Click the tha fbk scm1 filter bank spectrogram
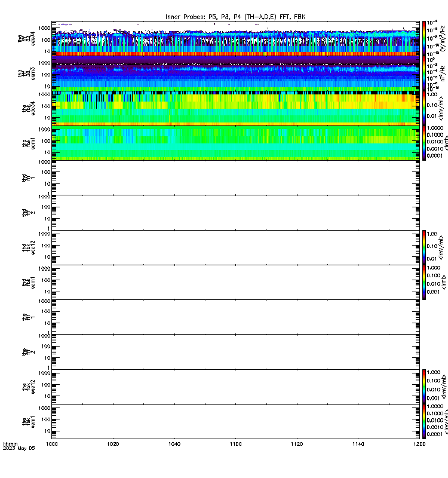Viewport: 448px width, 478px height. pos(235,143)
